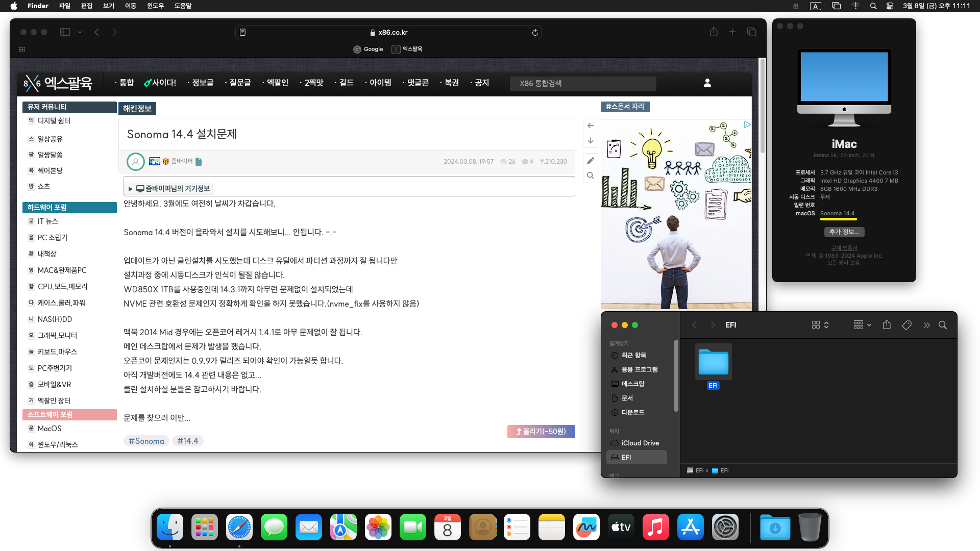Open Trash from the Dock
Image resolution: width=980 pixels, height=551 pixels.
(x=810, y=528)
